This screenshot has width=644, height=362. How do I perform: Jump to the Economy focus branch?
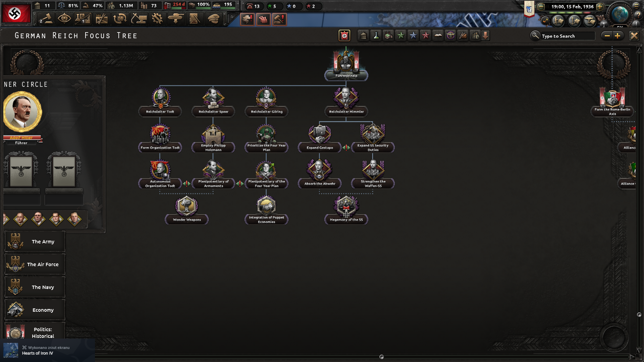tap(35, 310)
